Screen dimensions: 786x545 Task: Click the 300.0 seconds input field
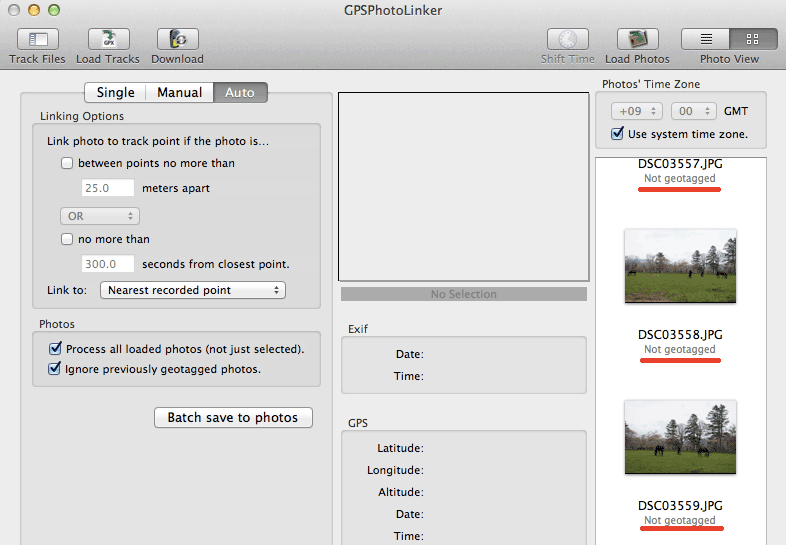(x=108, y=264)
